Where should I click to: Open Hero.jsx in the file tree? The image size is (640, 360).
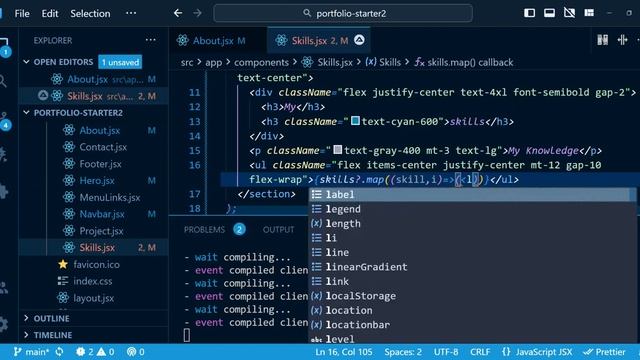click(97, 180)
